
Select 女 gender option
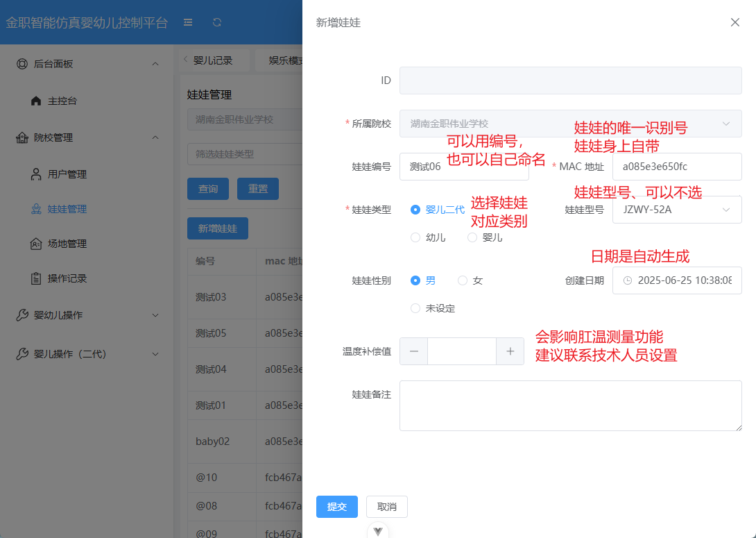(x=470, y=280)
